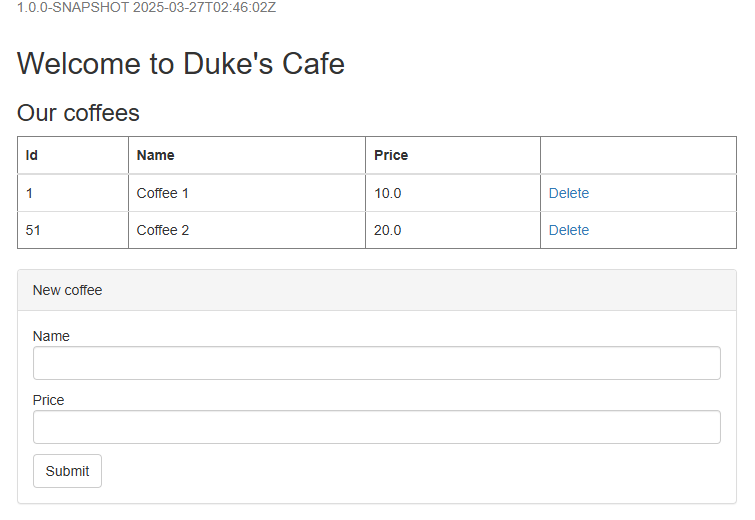Click the Our coffees heading
Screen dimensions: 755x520
(78, 113)
